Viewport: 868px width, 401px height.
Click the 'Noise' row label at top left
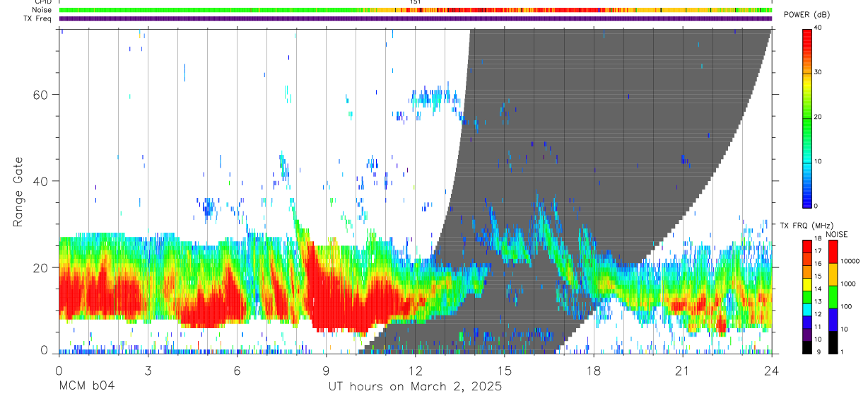43,10
